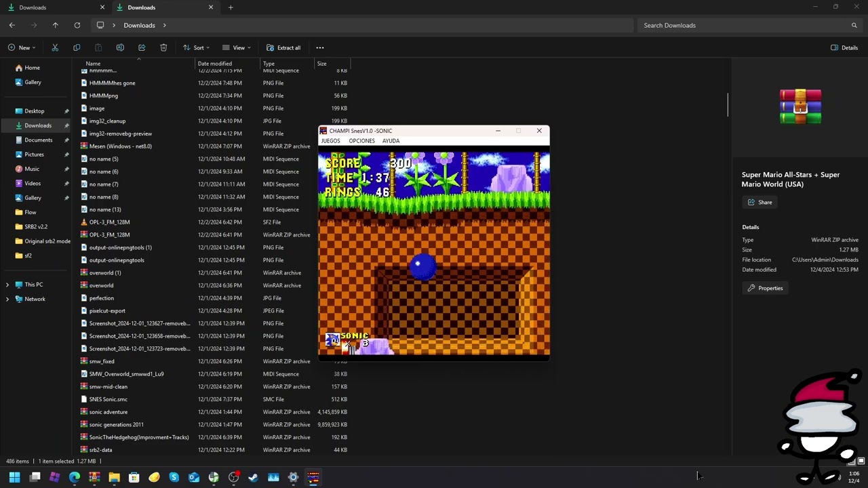
Task: Open Task View on the taskbar
Action: (x=35, y=477)
